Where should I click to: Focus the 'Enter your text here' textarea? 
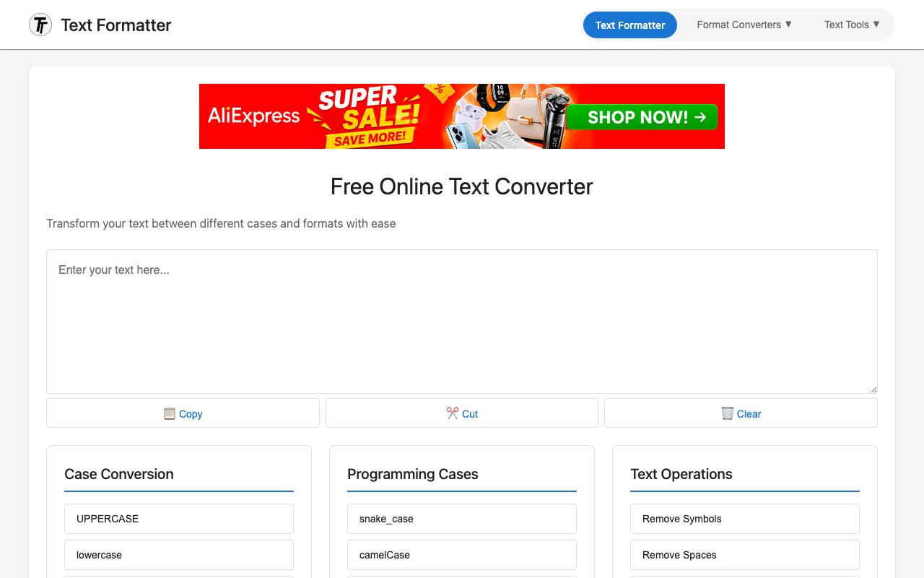[x=462, y=322]
